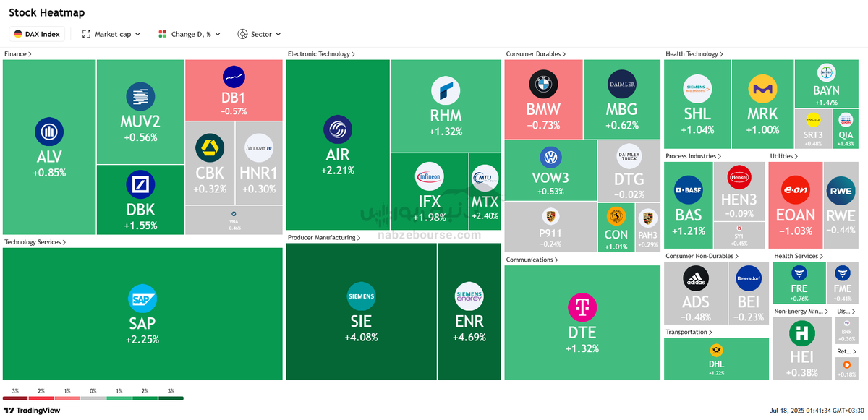The image size is (868, 420).
Task: Click the Deutsche Börse DB1 logo
Action: 234,77
